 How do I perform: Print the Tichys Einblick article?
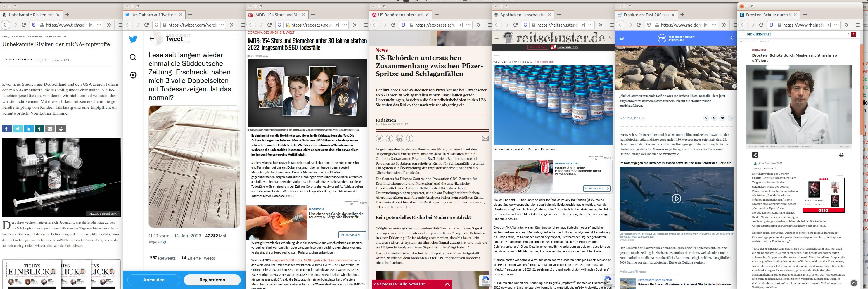61,129
